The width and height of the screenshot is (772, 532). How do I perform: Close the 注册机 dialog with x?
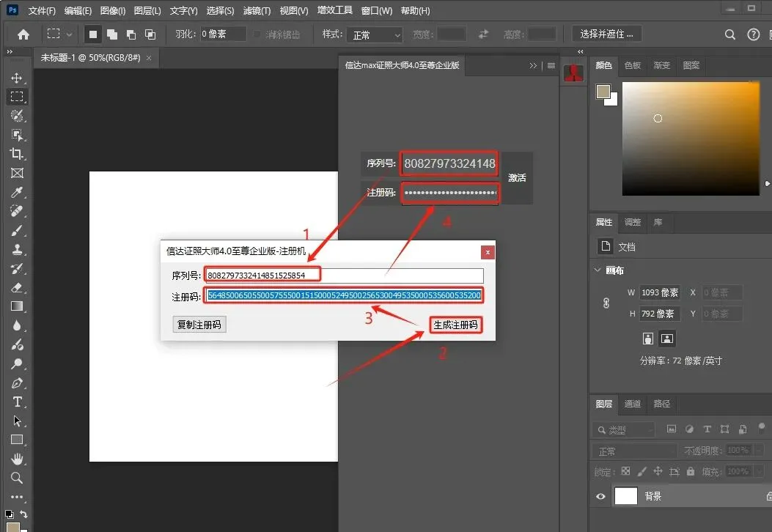488,252
